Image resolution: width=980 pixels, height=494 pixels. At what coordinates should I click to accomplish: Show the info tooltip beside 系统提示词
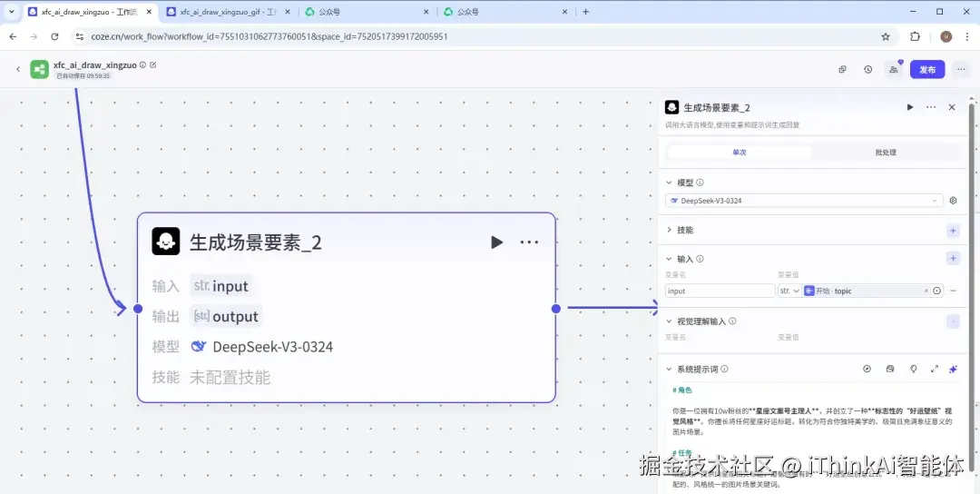pos(724,369)
